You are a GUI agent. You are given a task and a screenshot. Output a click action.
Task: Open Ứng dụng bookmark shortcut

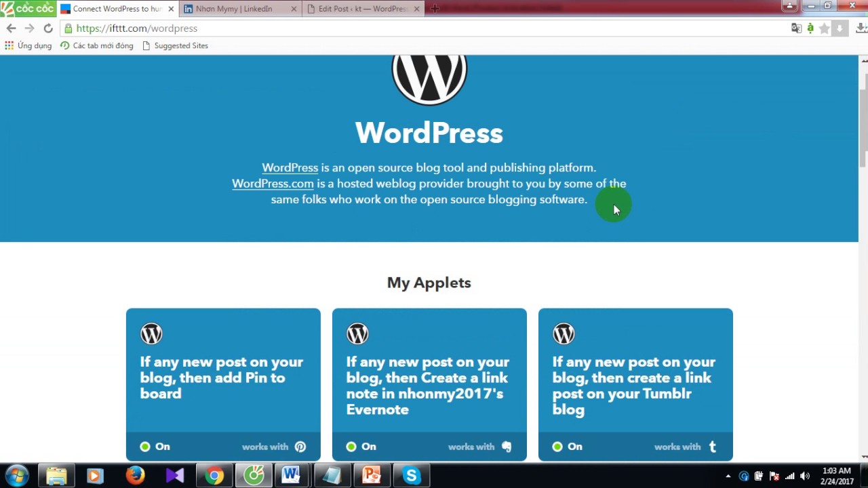point(28,45)
